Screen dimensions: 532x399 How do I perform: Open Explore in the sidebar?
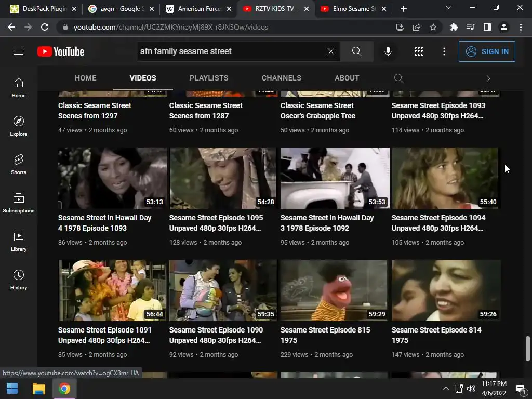(x=19, y=126)
